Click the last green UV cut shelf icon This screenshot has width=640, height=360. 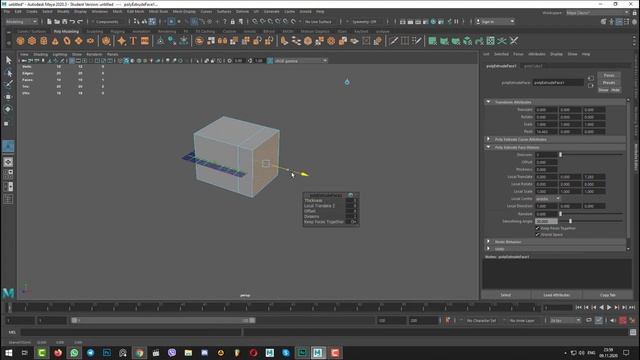pos(514,41)
